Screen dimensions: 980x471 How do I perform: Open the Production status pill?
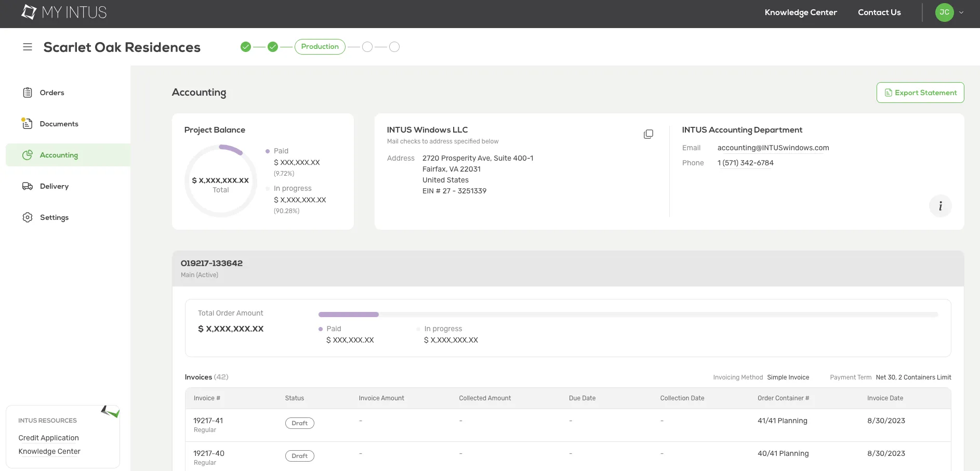click(x=320, y=46)
